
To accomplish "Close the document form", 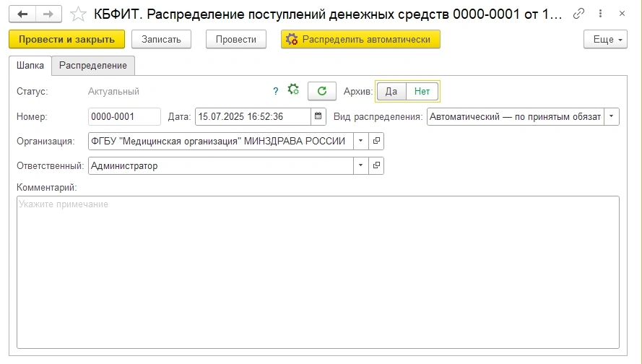I will pyautogui.click(x=622, y=14).
